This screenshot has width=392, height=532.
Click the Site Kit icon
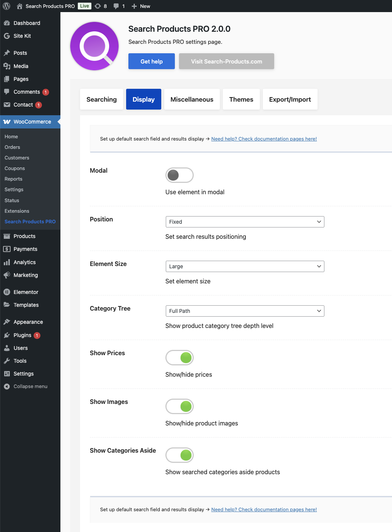click(x=7, y=36)
